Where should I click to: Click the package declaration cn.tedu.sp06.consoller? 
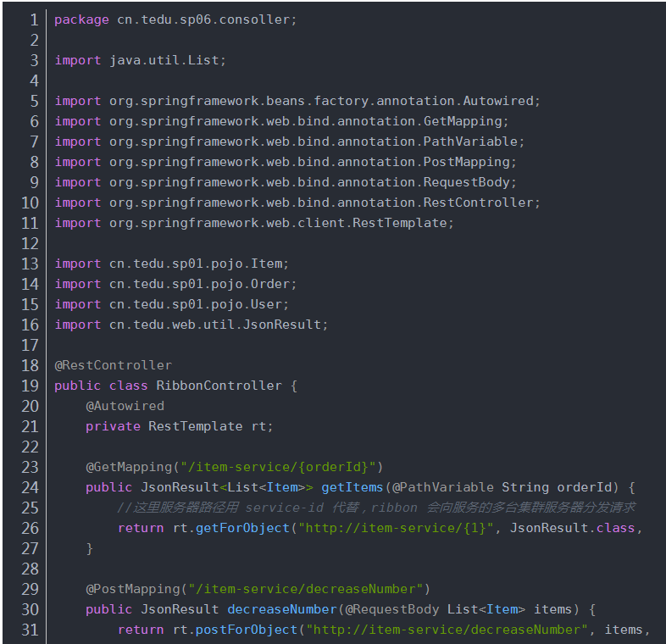pos(175,19)
